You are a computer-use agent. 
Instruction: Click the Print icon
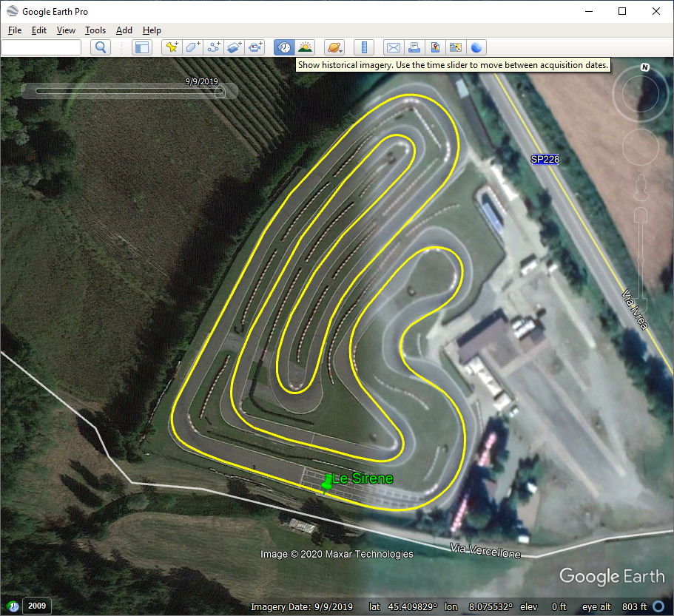click(414, 47)
